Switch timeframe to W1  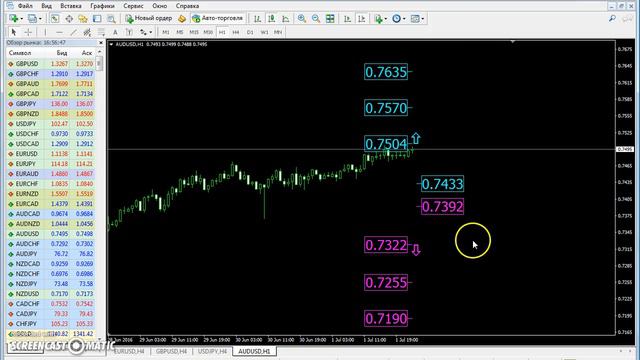[264, 32]
